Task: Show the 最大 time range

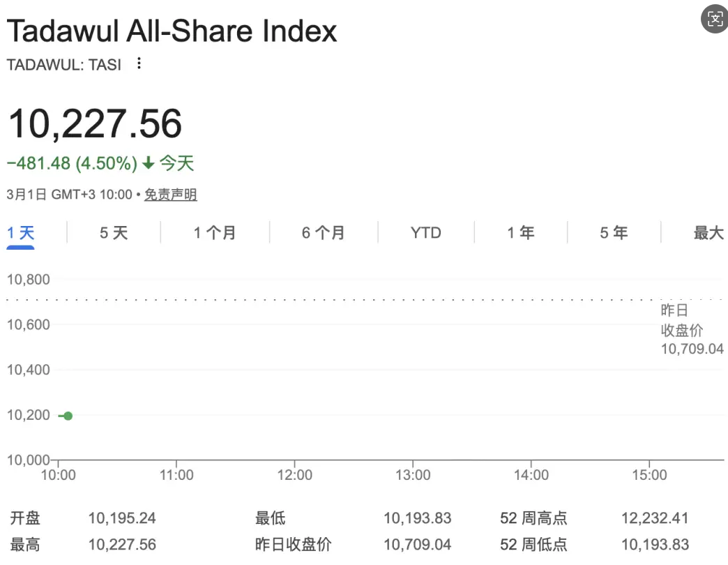Action: 708,233
